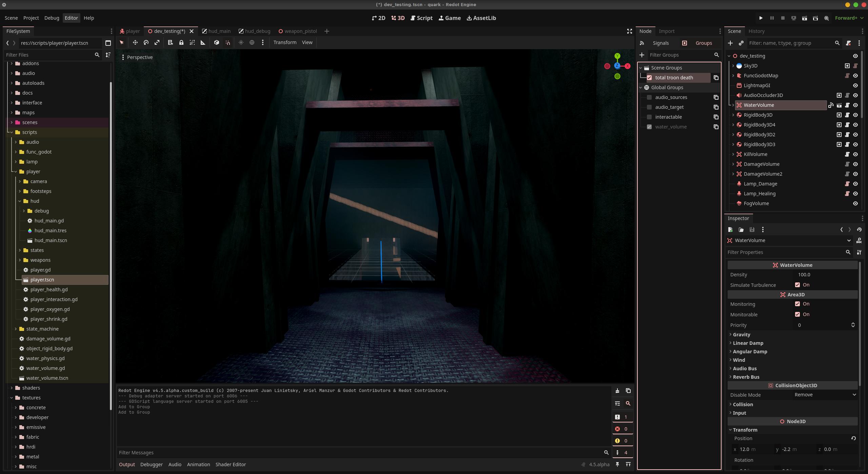Image resolution: width=868 pixels, height=474 pixels.
Task: Check the interactable group checkbox
Action: [x=649, y=117]
